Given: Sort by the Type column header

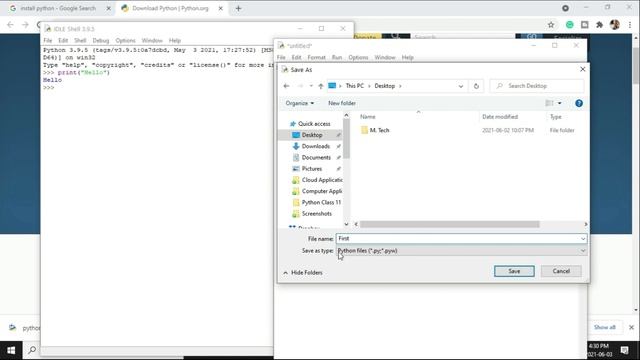Looking at the screenshot, I should pyautogui.click(x=556, y=117).
